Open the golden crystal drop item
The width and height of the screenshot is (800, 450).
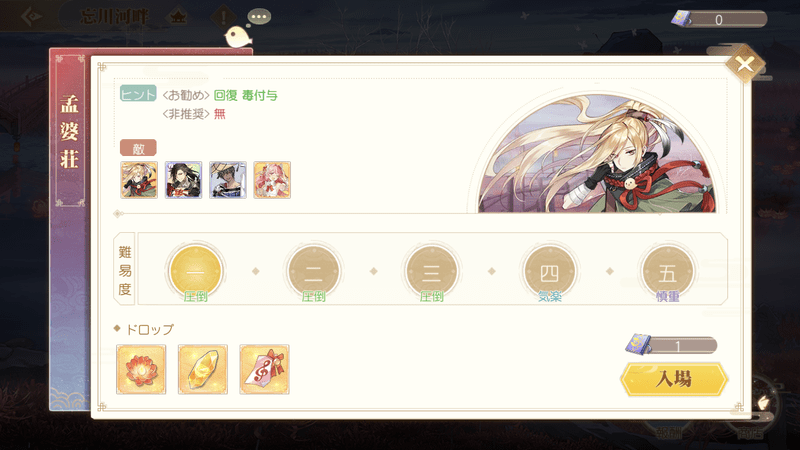click(203, 369)
